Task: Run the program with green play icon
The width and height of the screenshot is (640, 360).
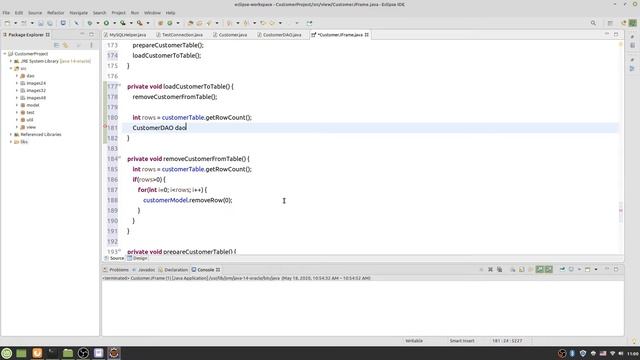Action: point(106,23)
